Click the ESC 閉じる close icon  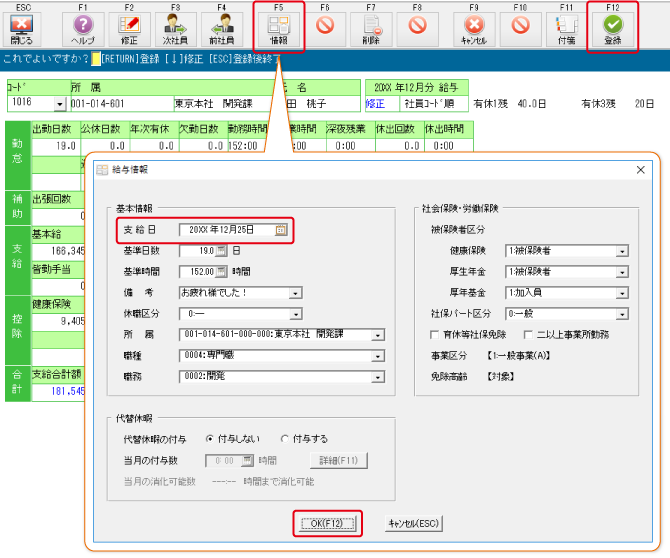tap(22, 29)
